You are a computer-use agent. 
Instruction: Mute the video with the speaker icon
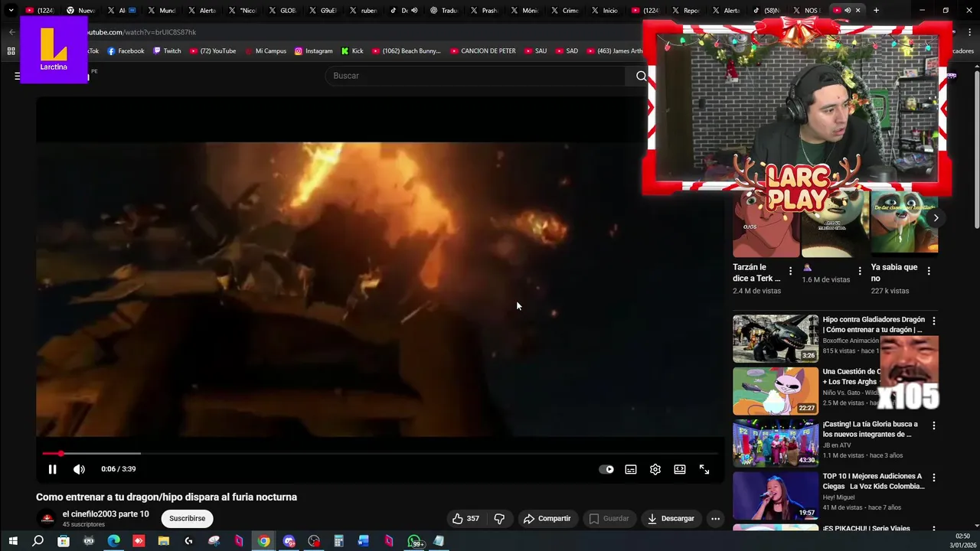tap(79, 469)
